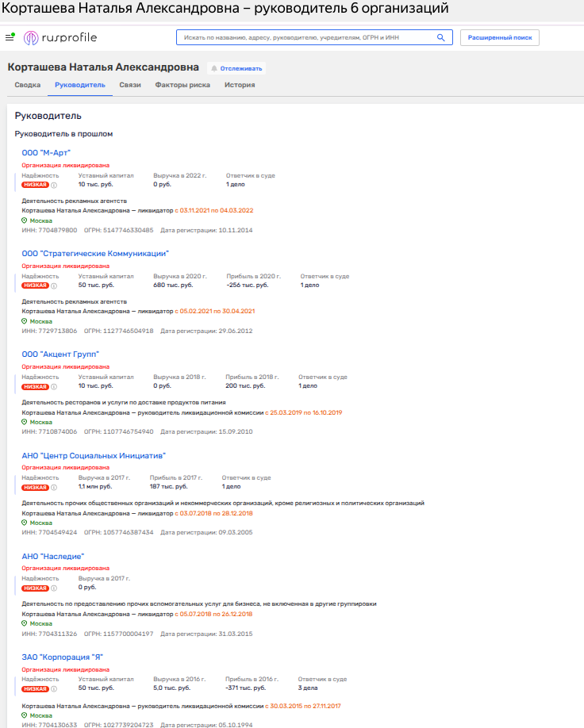
Task: Click the info icon beside М-Арт reliability badge
Action: pos(54,185)
